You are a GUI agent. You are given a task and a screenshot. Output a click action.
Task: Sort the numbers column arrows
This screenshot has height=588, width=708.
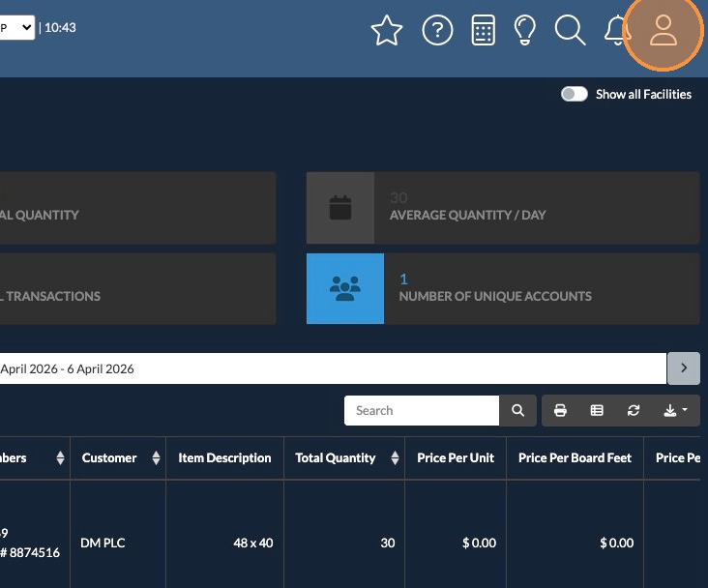tap(60, 458)
